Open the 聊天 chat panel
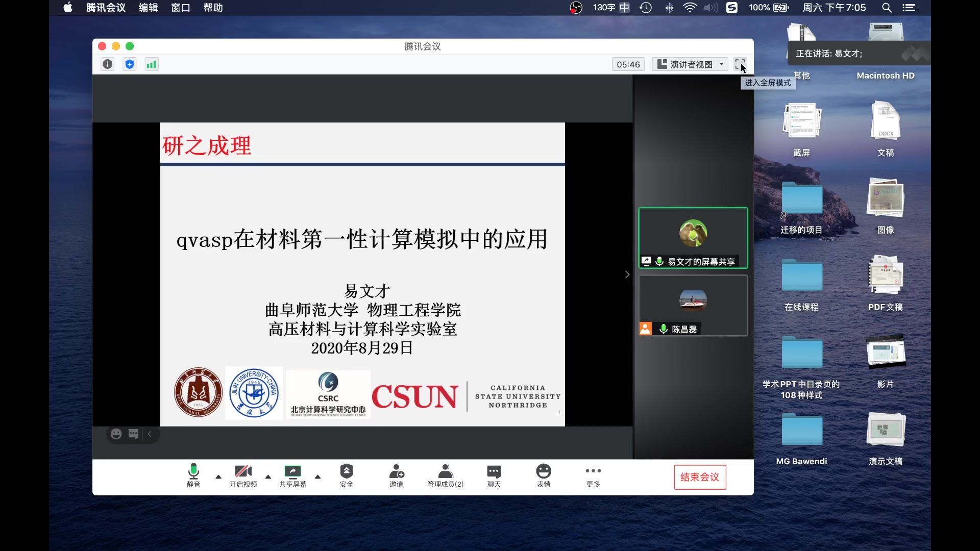The height and width of the screenshot is (551, 980). [494, 475]
